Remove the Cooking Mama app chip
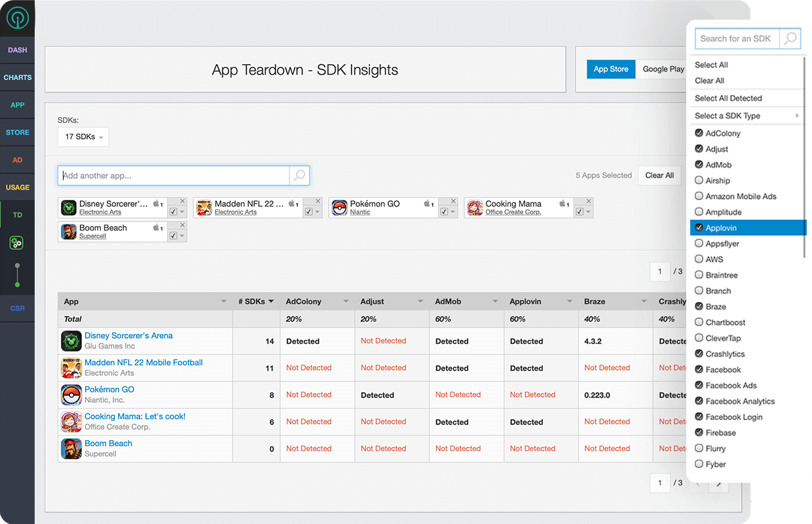The width and height of the screenshot is (812, 524). (589, 201)
